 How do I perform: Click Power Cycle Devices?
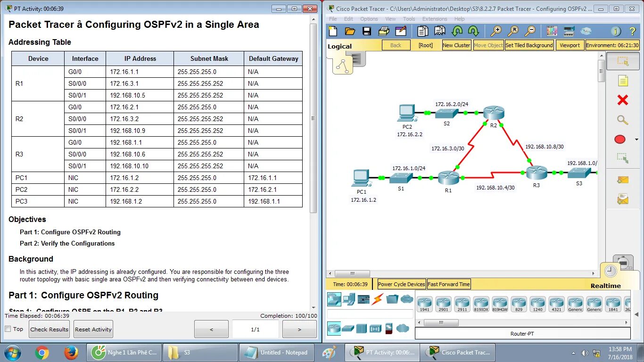pyautogui.click(x=402, y=284)
